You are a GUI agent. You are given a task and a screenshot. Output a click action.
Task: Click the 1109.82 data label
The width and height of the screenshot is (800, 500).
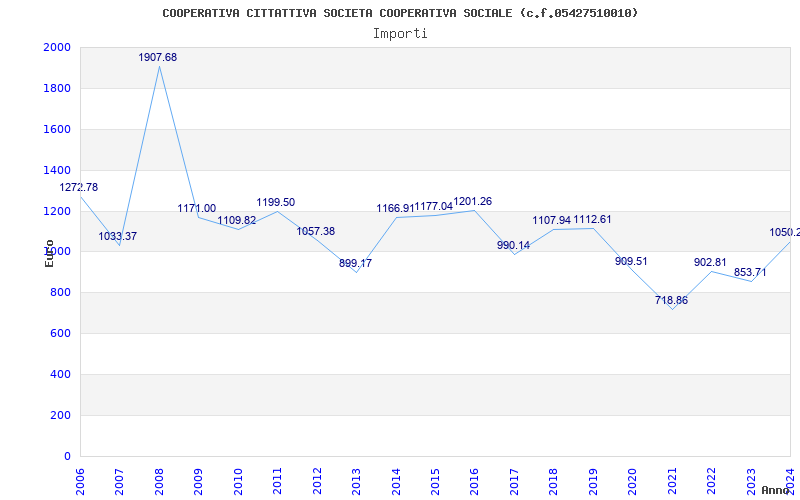click(237, 220)
